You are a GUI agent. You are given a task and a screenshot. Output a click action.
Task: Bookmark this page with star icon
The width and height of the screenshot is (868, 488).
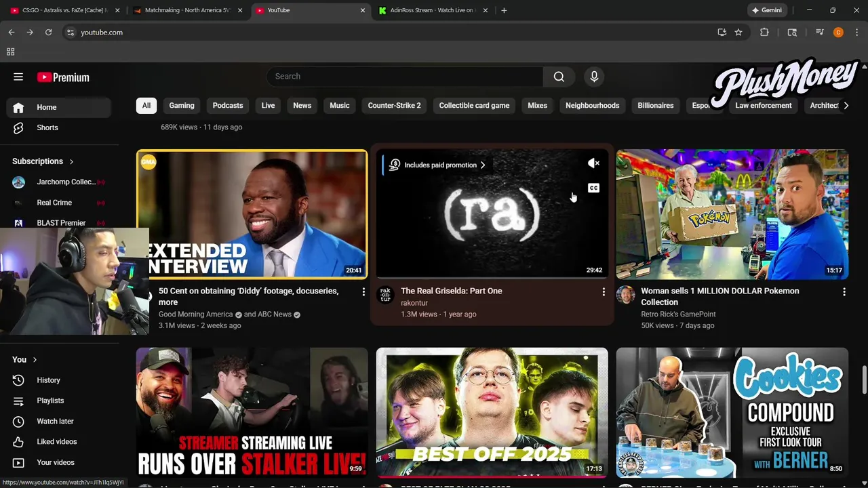pyautogui.click(x=738, y=32)
